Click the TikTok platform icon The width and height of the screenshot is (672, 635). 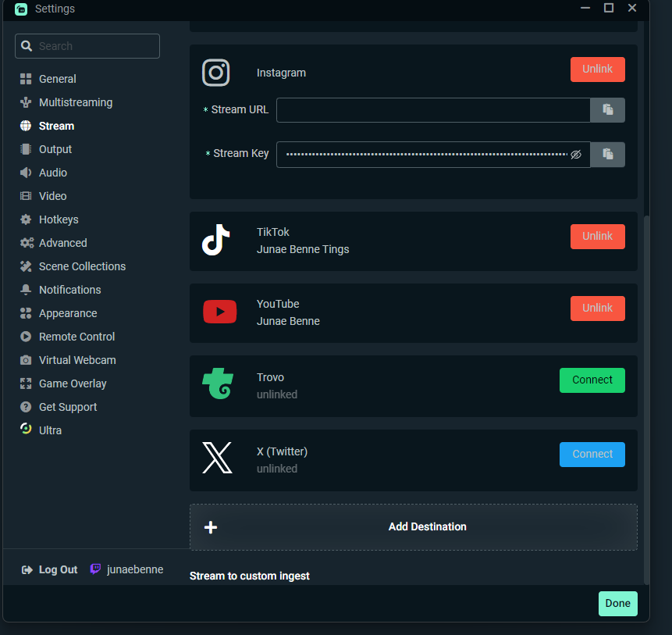coord(216,241)
